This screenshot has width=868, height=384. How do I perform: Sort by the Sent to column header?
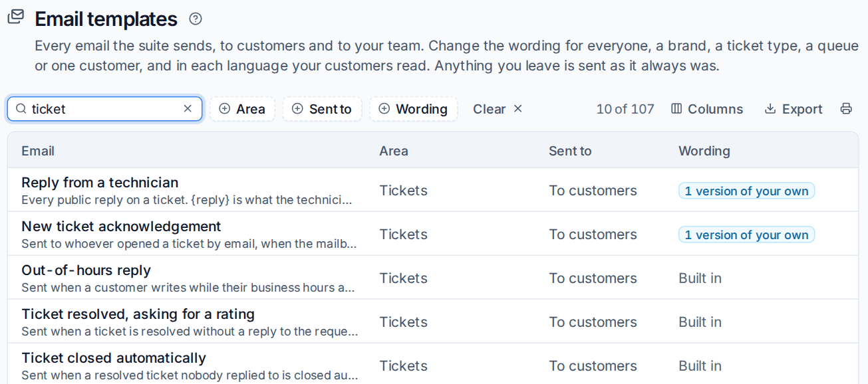(x=570, y=151)
